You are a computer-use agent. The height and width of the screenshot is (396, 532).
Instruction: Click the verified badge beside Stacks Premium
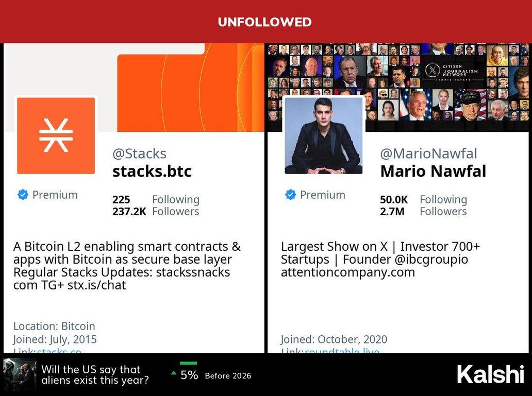[23, 195]
